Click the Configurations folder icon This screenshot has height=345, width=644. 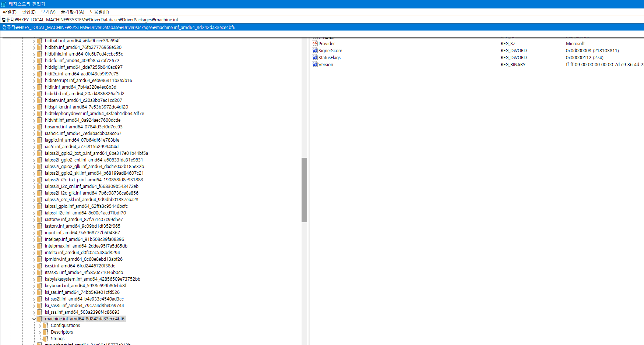[46, 326]
